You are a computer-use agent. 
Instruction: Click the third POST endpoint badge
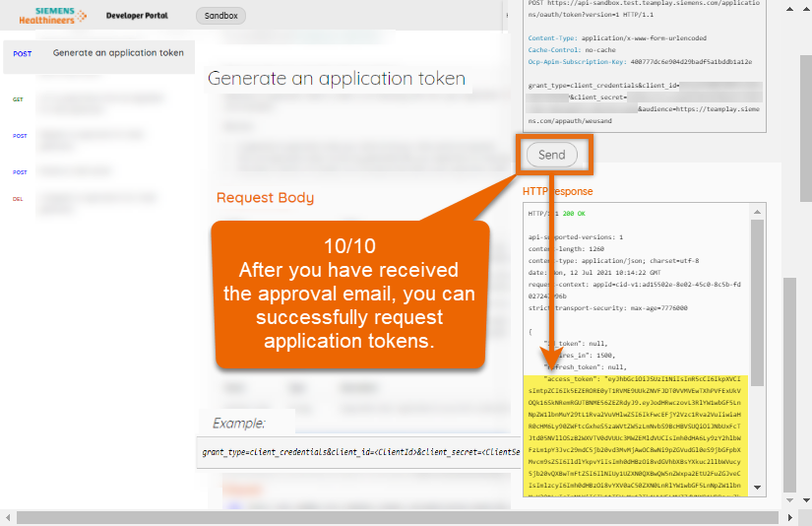click(x=20, y=172)
